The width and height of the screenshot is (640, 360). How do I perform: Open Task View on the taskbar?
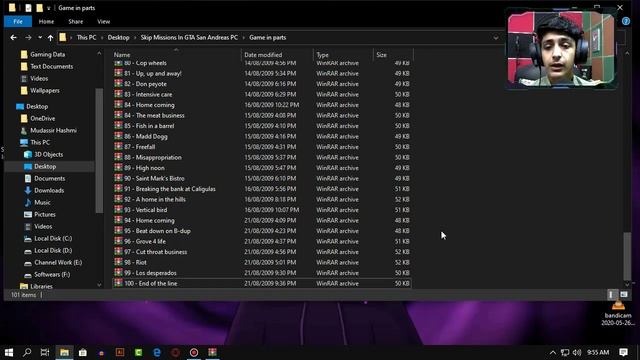(45, 352)
